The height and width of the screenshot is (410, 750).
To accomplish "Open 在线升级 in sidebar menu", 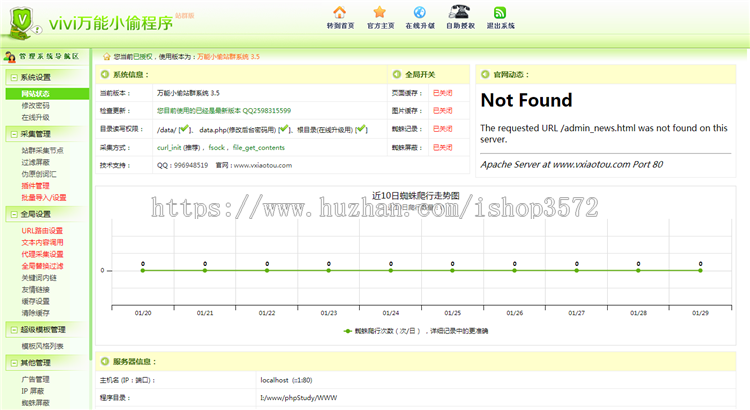I will (35, 117).
